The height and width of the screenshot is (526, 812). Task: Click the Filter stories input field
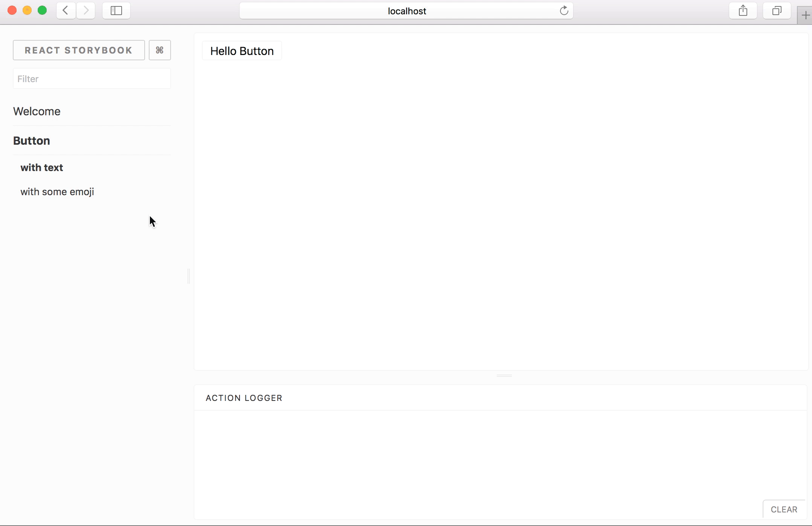click(91, 79)
